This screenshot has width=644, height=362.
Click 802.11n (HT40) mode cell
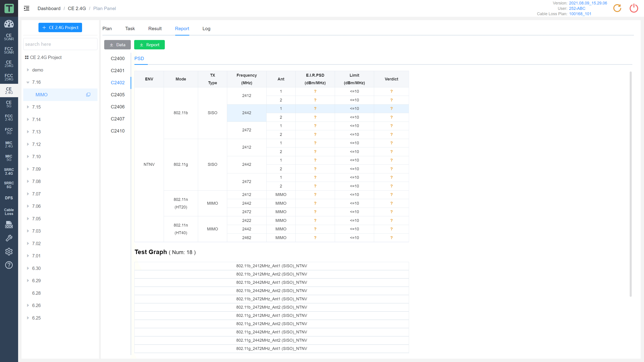181,229
